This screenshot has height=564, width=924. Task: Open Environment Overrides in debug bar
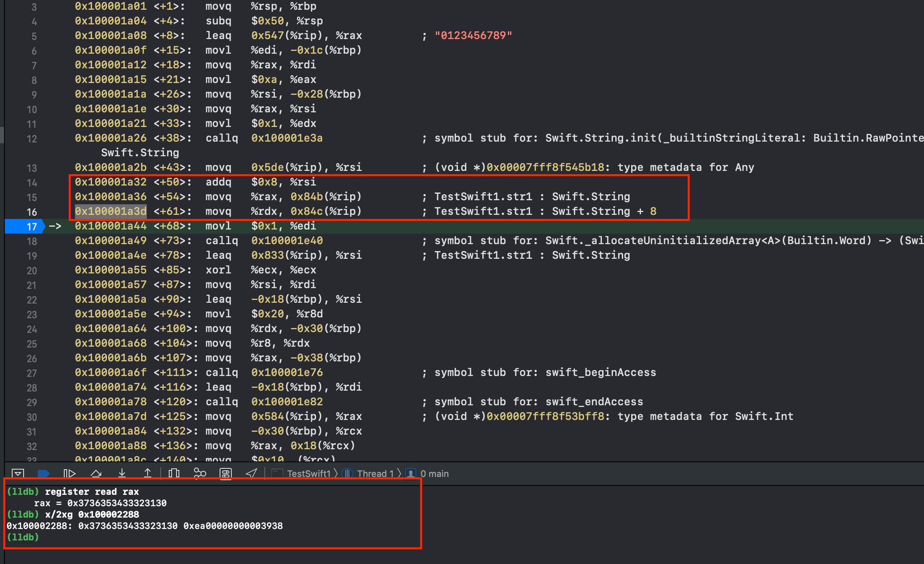(226, 473)
